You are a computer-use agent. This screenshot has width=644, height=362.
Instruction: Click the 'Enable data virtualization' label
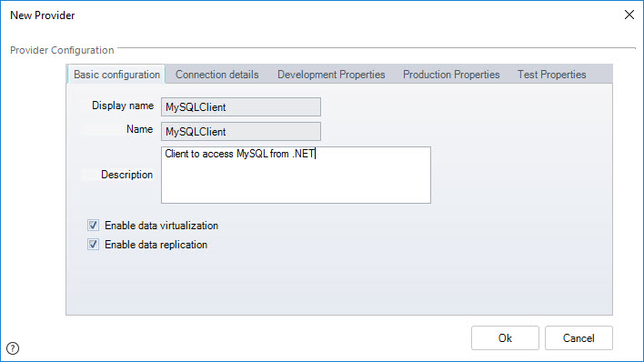(161, 226)
